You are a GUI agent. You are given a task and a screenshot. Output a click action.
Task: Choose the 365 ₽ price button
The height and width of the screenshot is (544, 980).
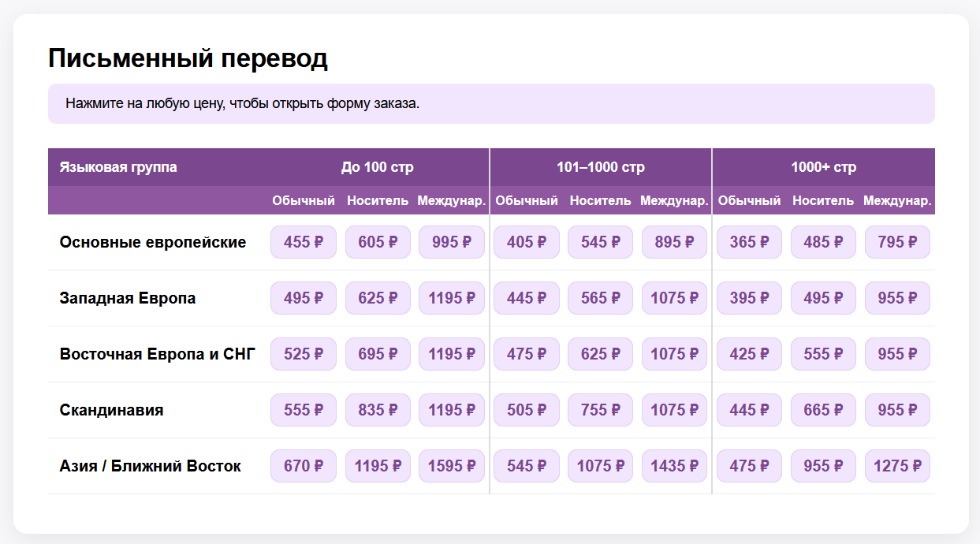749,242
